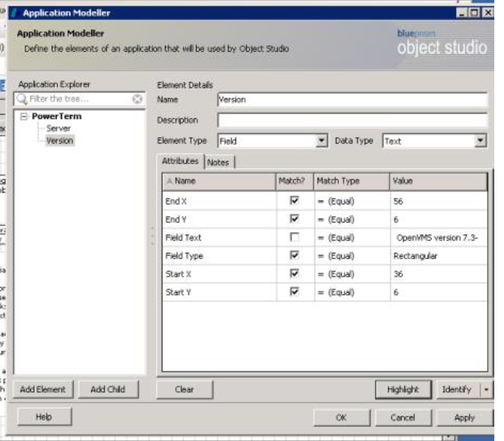The image size is (504, 441).
Task: Switch to the Attributes tab
Action: [x=181, y=161]
